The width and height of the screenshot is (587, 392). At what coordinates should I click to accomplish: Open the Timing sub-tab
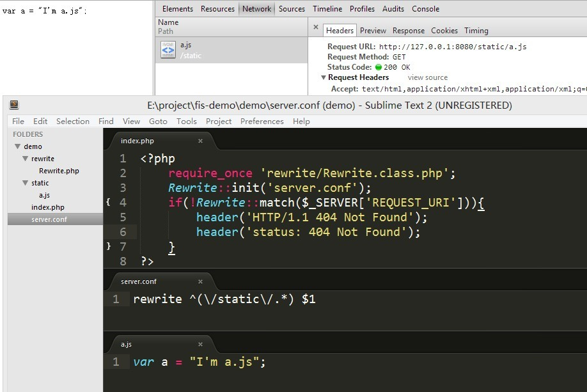pyautogui.click(x=476, y=31)
